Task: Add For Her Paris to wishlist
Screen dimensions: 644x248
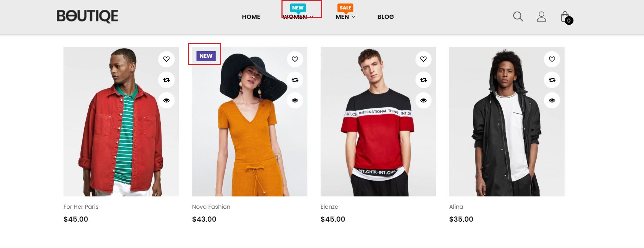Action: [166, 59]
